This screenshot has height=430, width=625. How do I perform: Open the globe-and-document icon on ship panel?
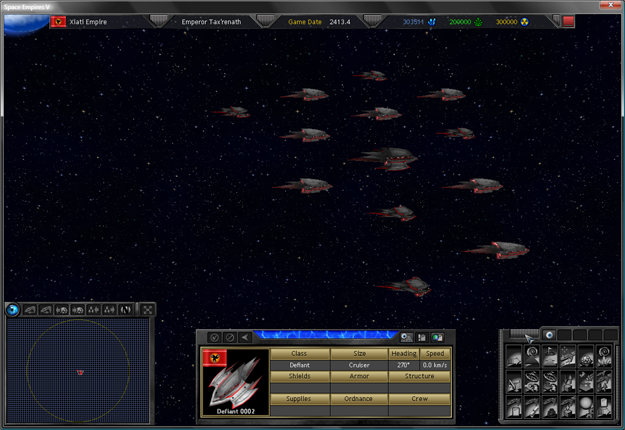click(437, 338)
